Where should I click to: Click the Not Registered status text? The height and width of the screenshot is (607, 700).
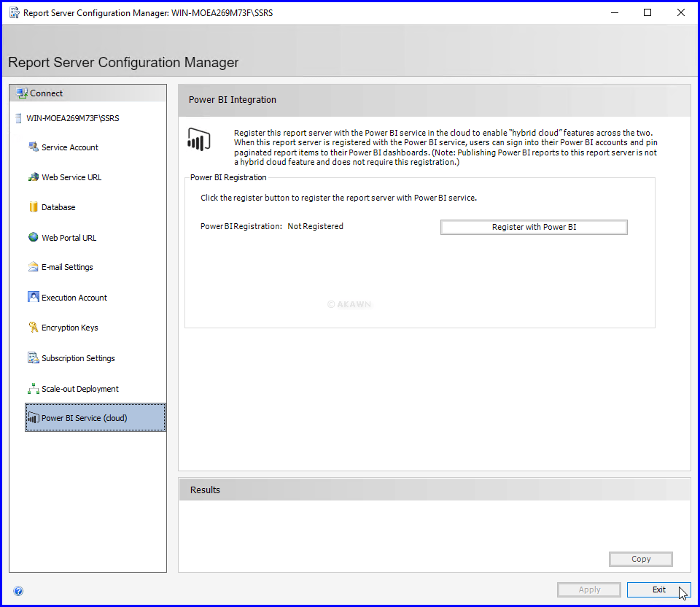point(315,226)
